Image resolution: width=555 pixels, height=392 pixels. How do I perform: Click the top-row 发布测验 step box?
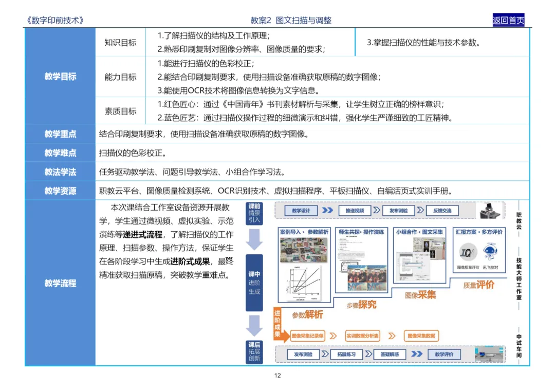pos(398,211)
